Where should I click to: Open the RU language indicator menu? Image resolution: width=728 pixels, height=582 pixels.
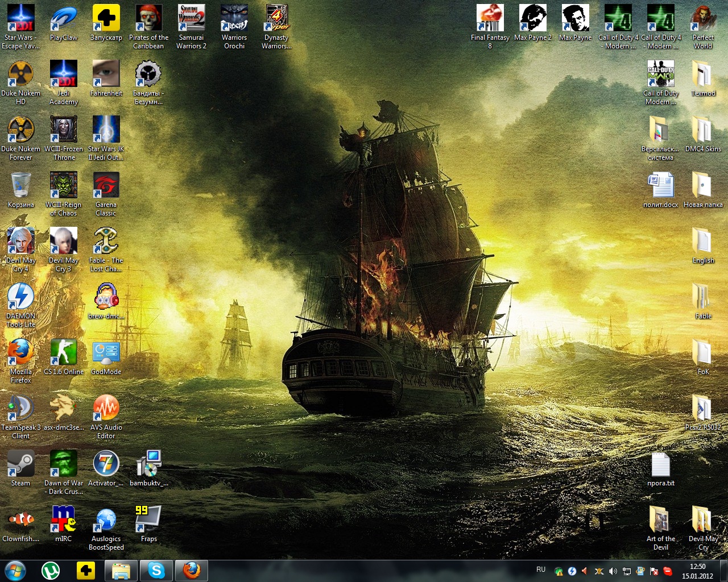point(540,569)
